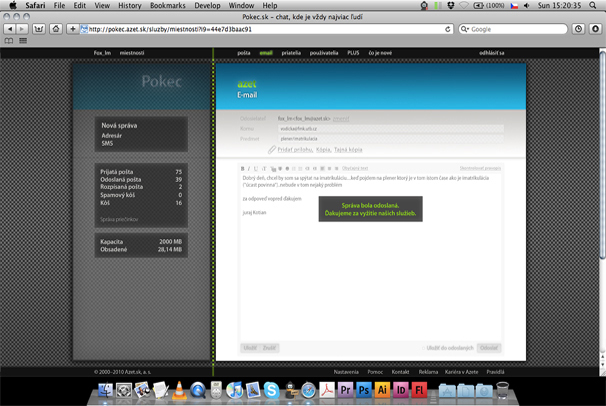Click the Underline formatting icon in editor
Viewport: 606px width, 406px height.
[x=255, y=168]
